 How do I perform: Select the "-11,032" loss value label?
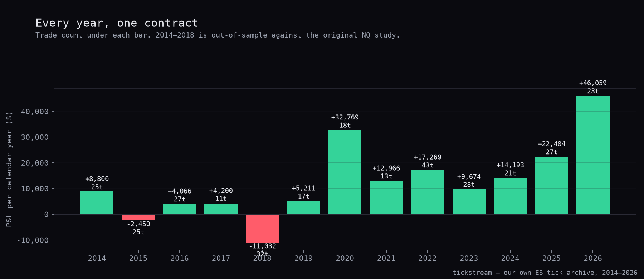(262, 246)
